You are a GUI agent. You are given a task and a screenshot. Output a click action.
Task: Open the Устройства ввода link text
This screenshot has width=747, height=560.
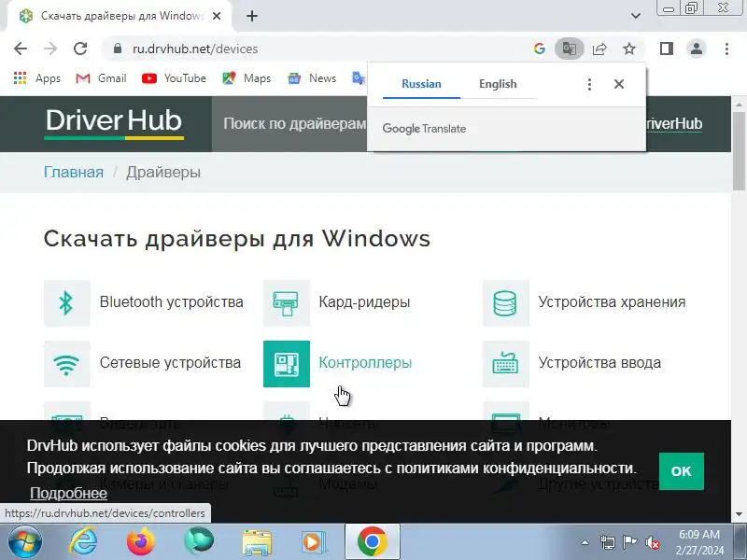point(599,363)
